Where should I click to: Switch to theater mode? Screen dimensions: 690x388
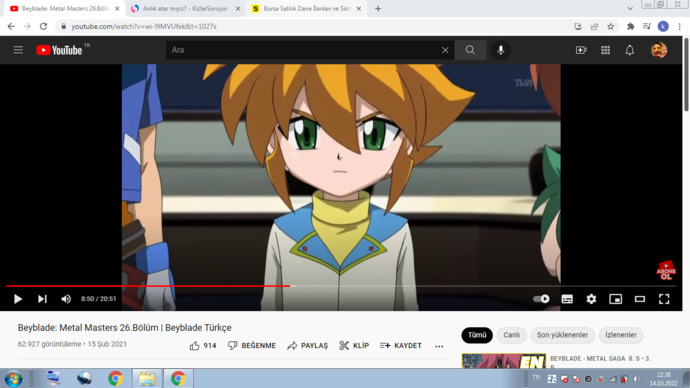click(x=639, y=299)
